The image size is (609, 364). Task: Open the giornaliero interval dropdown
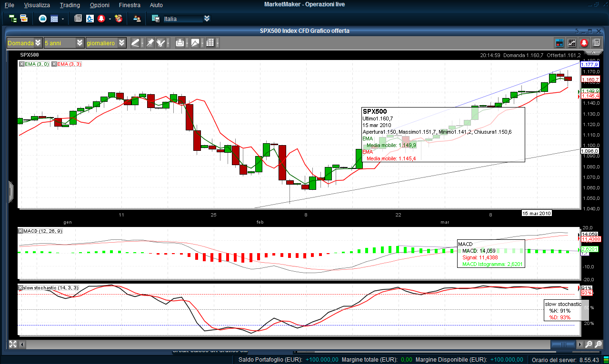[x=122, y=43]
